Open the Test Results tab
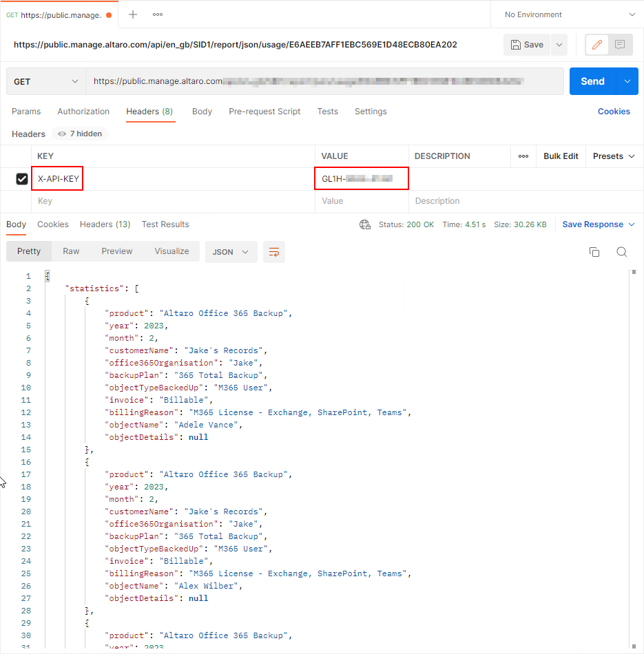The width and height of the screenshot is (644, 654). 165,224
